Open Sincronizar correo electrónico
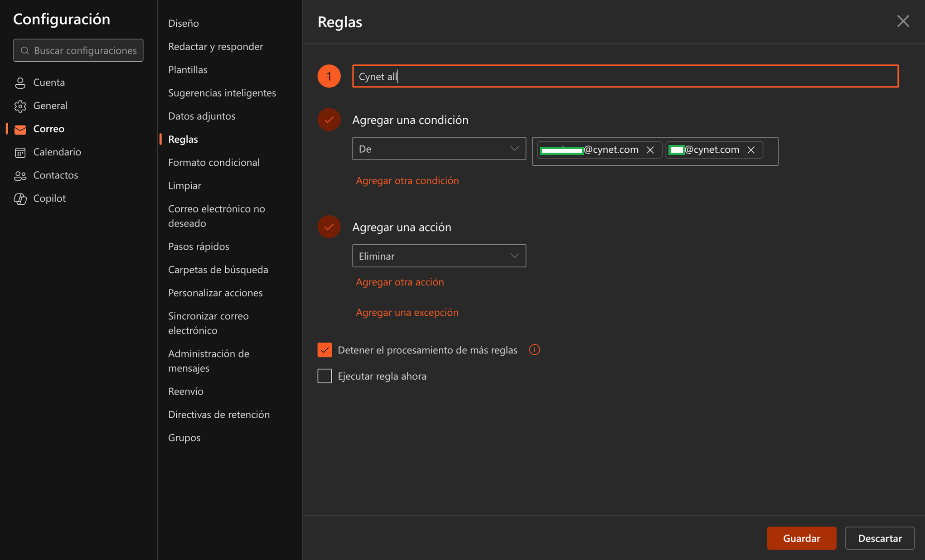 coord(208,323)
